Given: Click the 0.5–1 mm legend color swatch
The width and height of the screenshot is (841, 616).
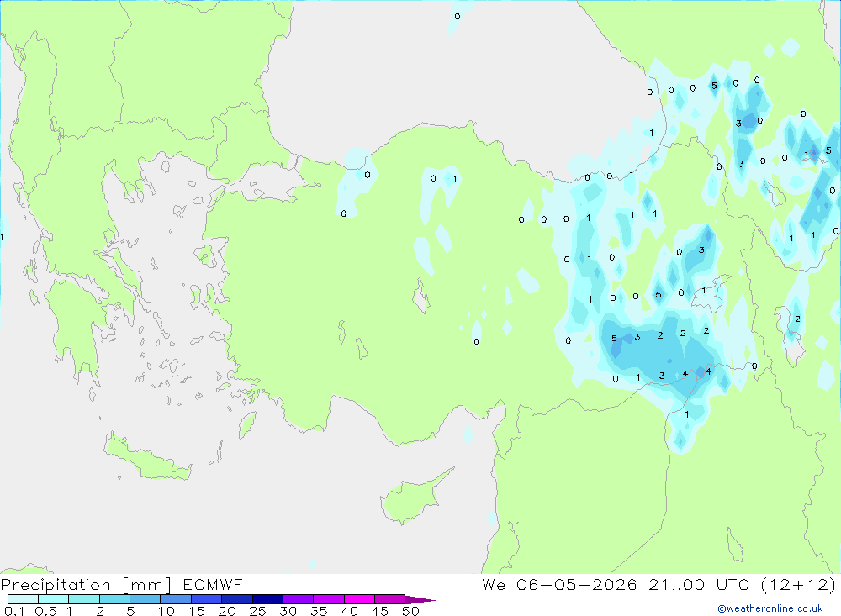Looking at the screenshot, I should coord(54,599).
